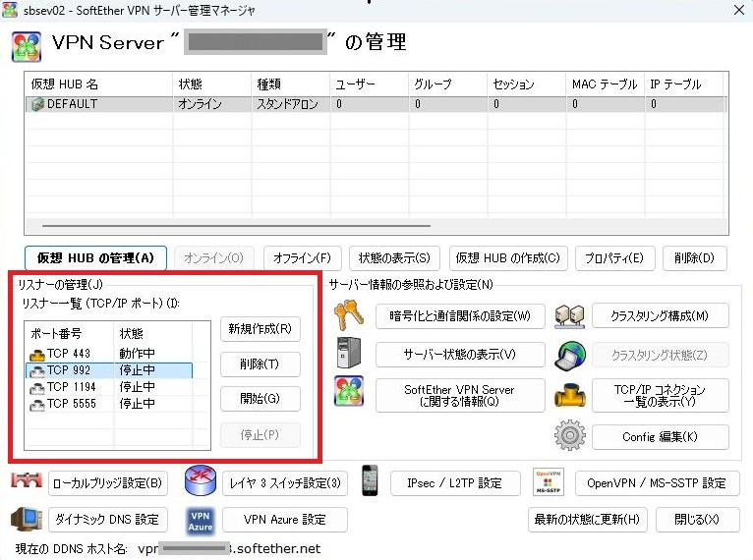Click the title bar application icon
753x560 pixels.
click(x=10, y=10)
